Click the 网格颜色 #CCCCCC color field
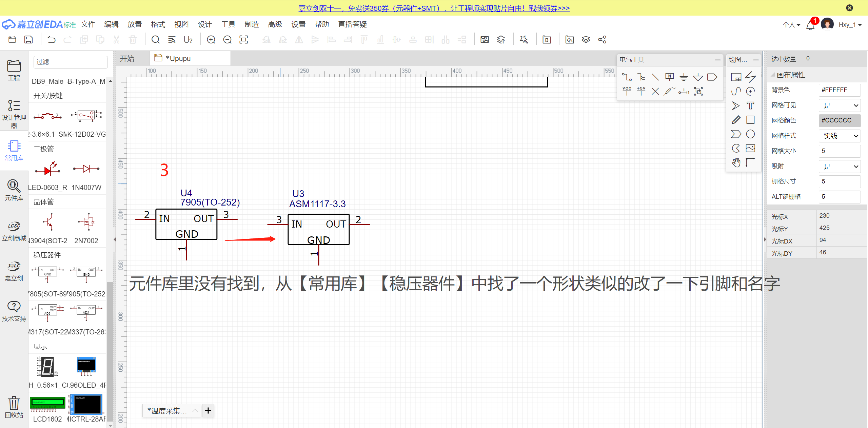 tap(840, 120)
